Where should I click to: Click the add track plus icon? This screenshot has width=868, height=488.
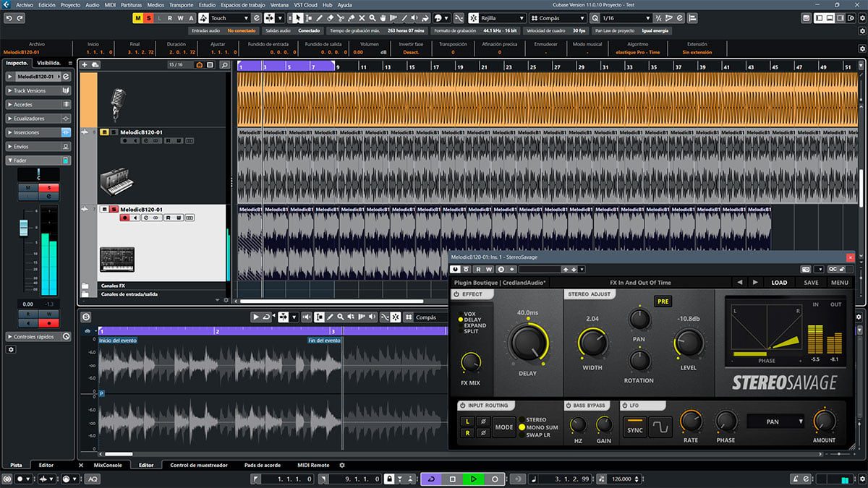click(x=85, y=64)
